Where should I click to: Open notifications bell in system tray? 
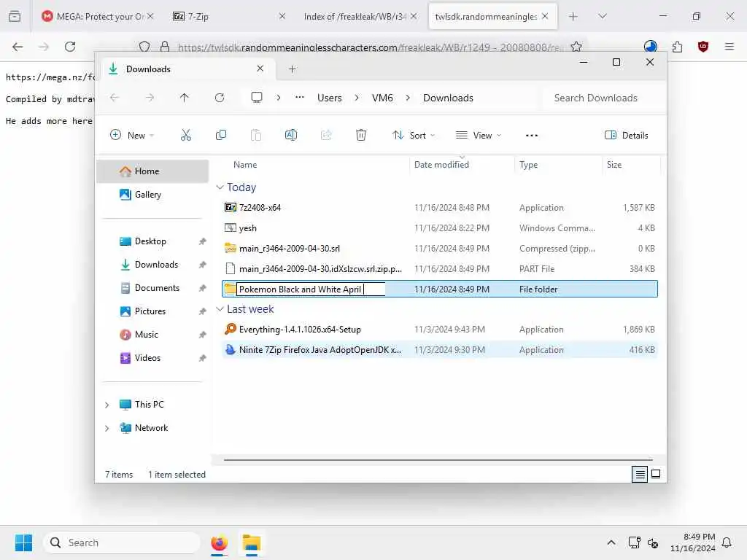727,542
